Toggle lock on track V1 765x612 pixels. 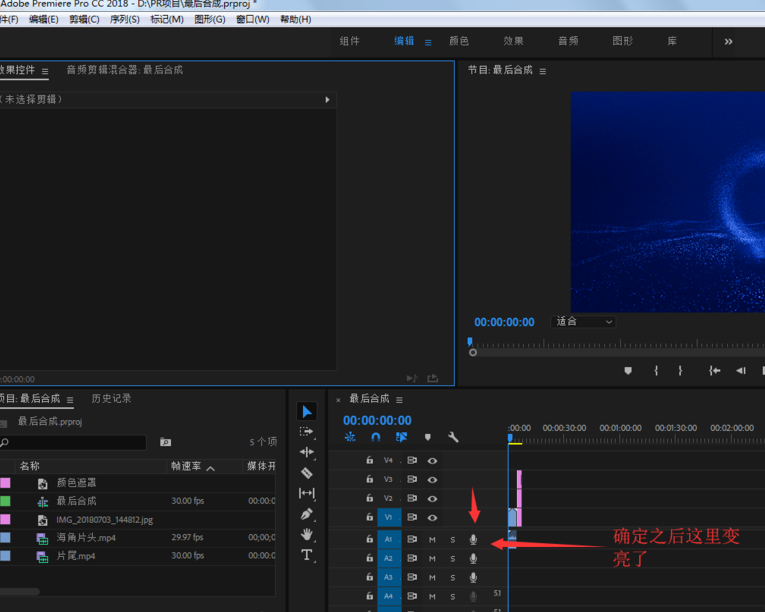(x=369, y=518)
